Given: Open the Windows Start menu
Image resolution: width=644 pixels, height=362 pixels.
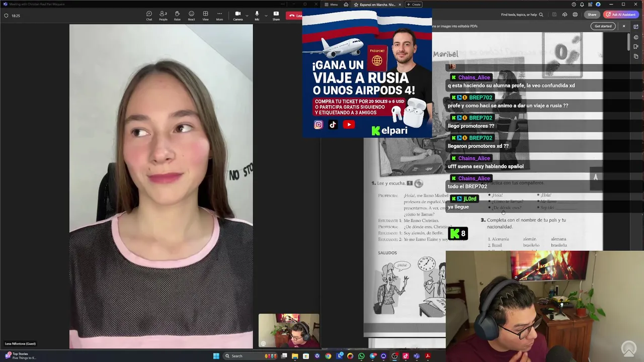Looking at the screenshot, I should [x=216, y=356].
